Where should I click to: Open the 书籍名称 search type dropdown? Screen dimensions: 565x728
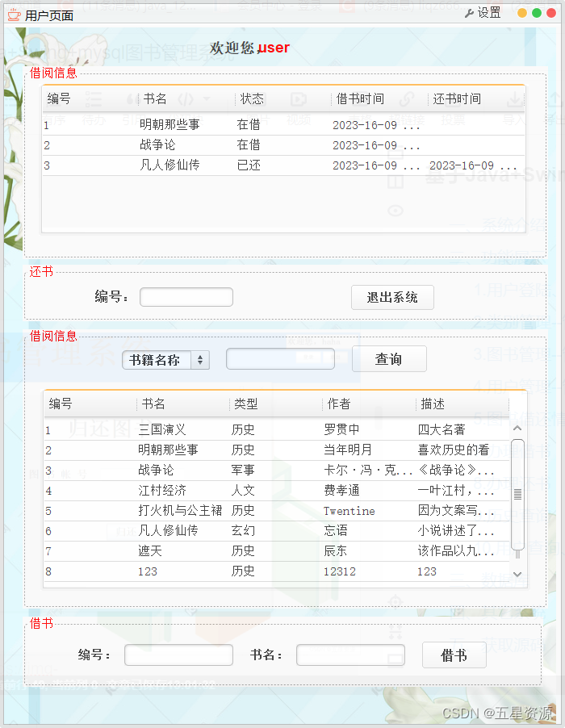tap(165, 360)
